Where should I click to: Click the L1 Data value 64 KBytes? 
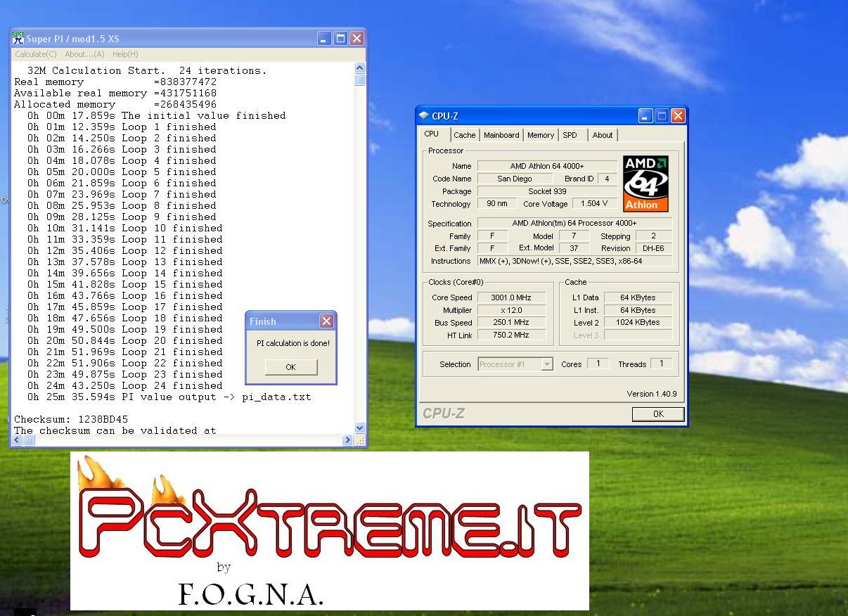point(638,297)
